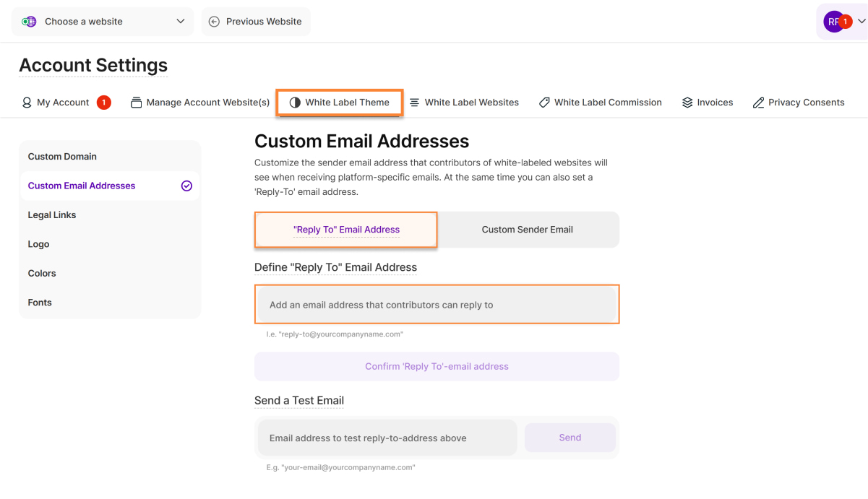Click the Invoices layers icon

tap(687, 103)
